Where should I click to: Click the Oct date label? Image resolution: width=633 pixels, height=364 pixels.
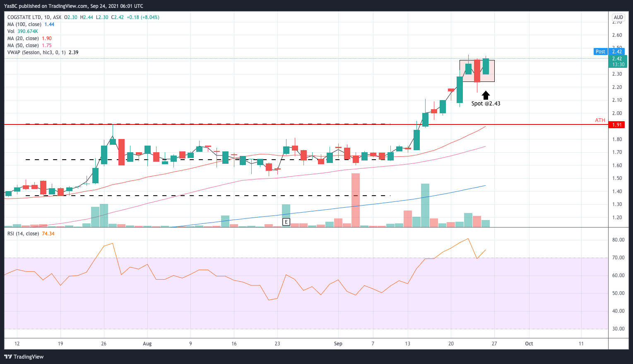[529, 344]
